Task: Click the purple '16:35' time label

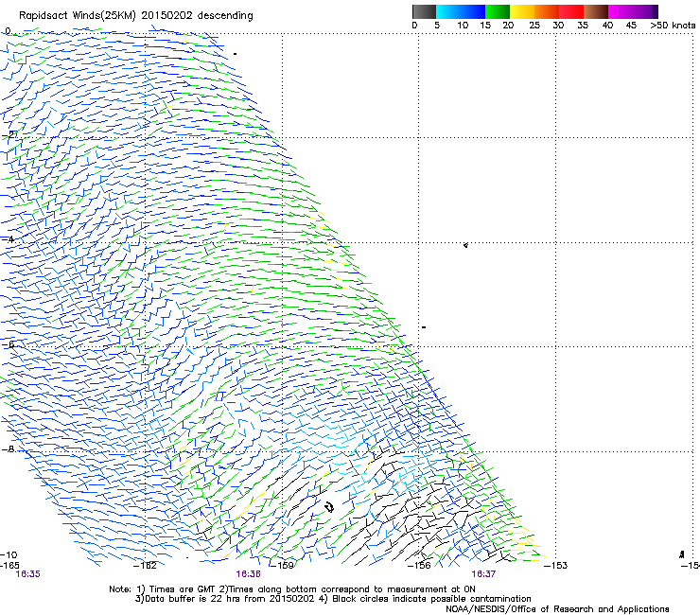Action: click(27, 574)
